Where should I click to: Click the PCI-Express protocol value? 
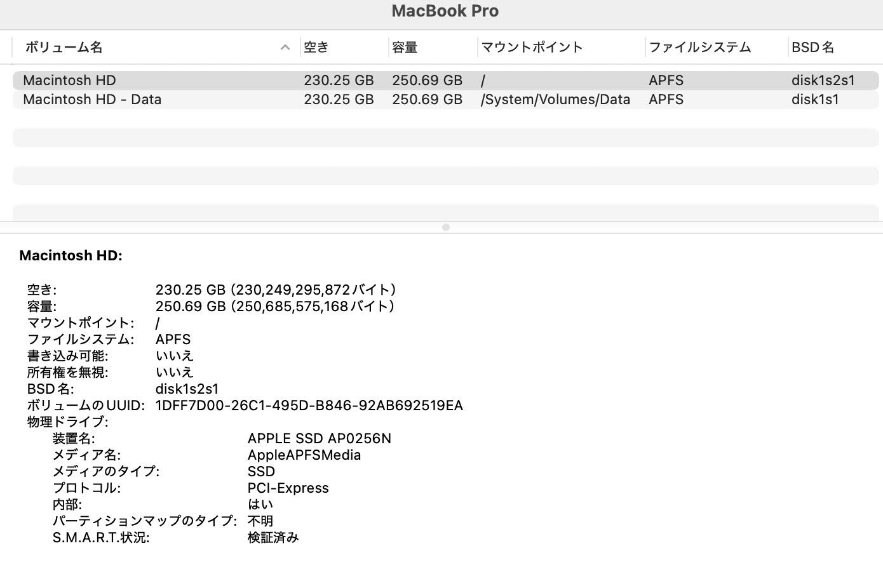click(288, 488)
